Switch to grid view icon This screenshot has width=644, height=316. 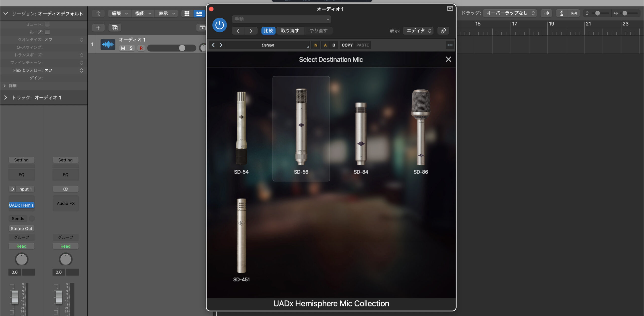click(187, 14)
